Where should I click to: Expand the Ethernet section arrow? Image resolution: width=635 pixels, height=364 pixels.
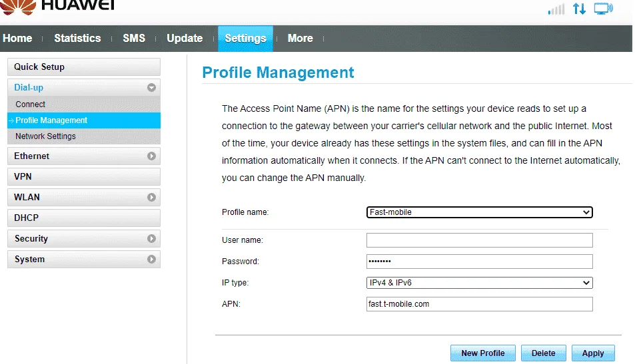click(151, 156)
